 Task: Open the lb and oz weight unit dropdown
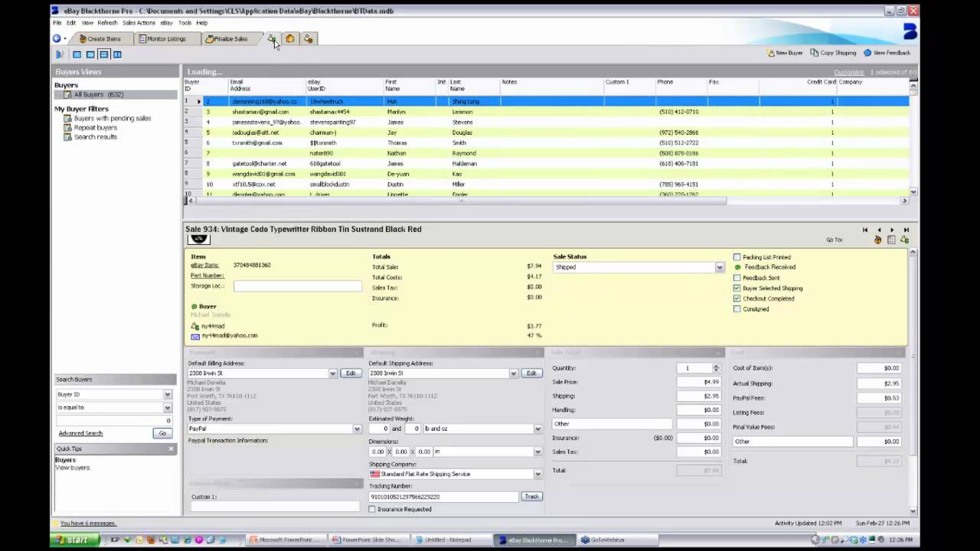coord(537,429)
